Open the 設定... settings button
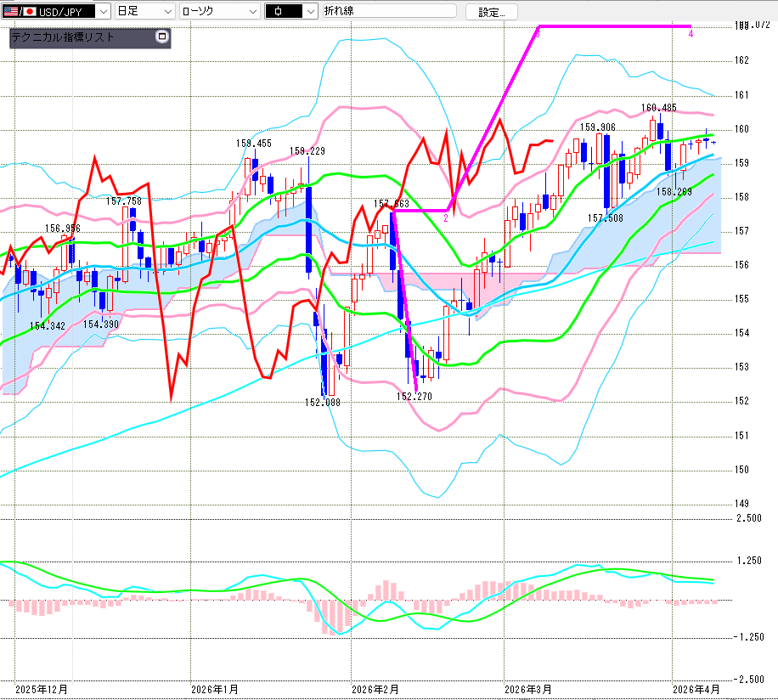Screen dimensions: 778x700 [497, 12]
